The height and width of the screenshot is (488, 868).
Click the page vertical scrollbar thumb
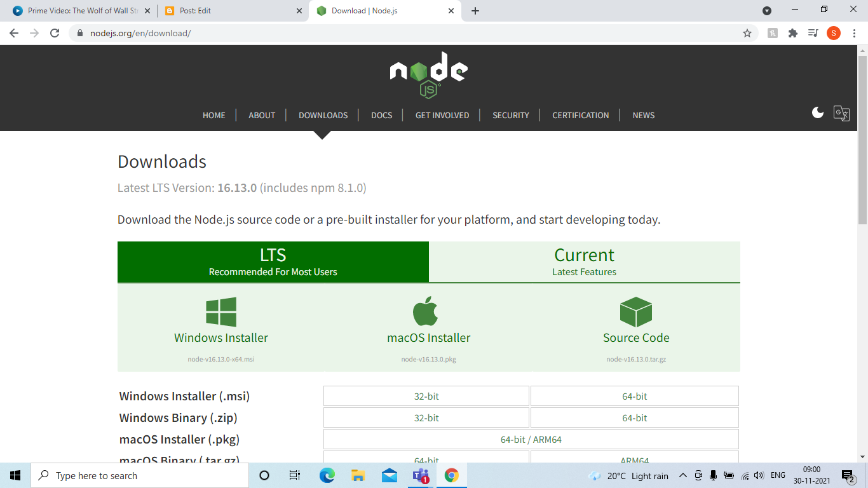coord(862,139)
